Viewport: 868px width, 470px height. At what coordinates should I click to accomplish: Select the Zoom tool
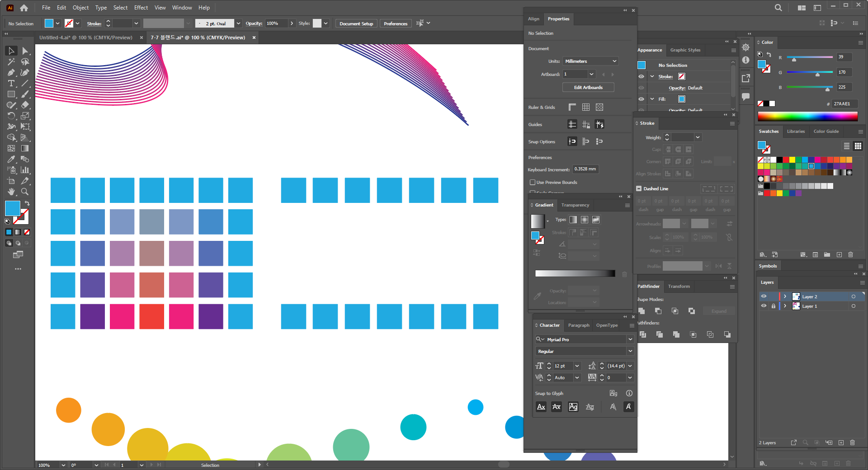25,192
